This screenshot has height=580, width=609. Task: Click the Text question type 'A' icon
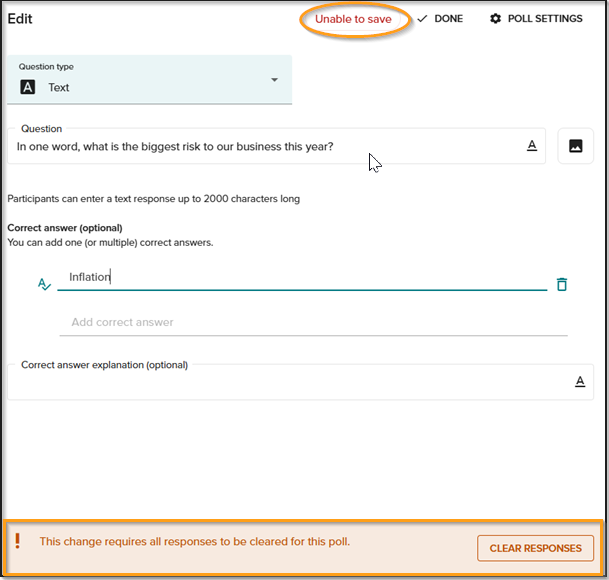28,87
